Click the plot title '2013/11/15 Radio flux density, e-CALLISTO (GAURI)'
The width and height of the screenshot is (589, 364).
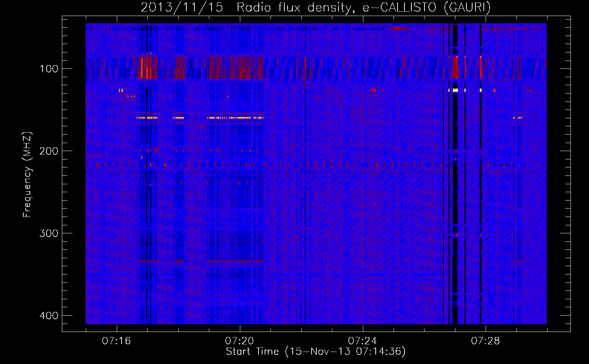[x=316, y=7]
